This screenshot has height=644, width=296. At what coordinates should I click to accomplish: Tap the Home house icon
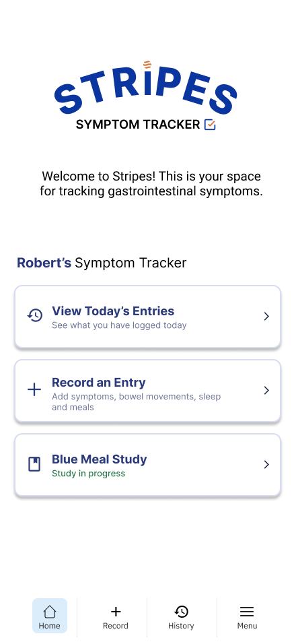pyautogui.click(x=50, y=612)
